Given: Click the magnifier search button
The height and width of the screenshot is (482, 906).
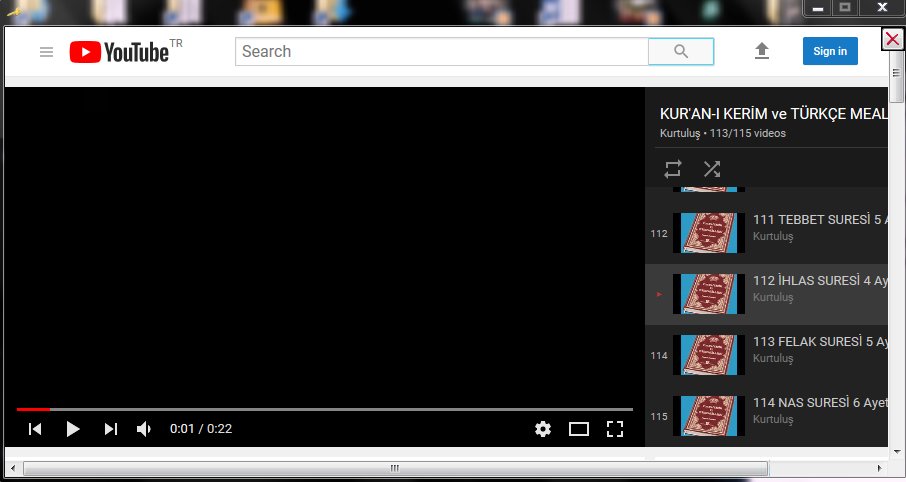Looking at the screenshot, I should pos(681,52).
